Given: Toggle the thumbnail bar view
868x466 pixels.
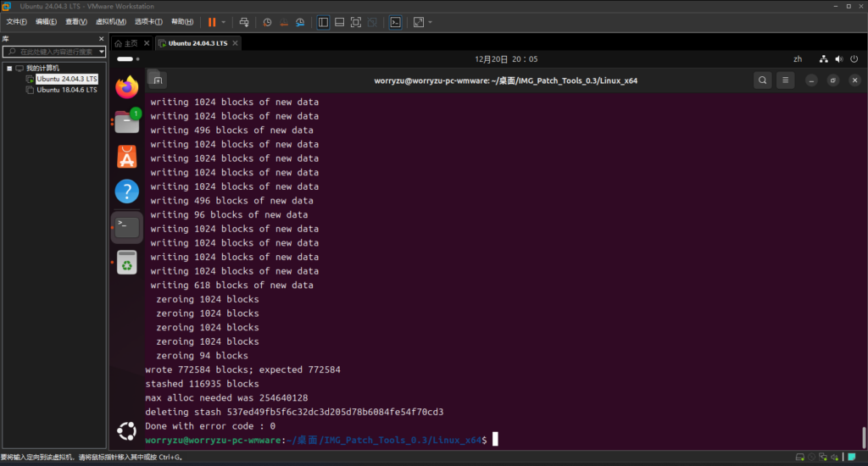Looking at the screenshot, I should 339,22.
